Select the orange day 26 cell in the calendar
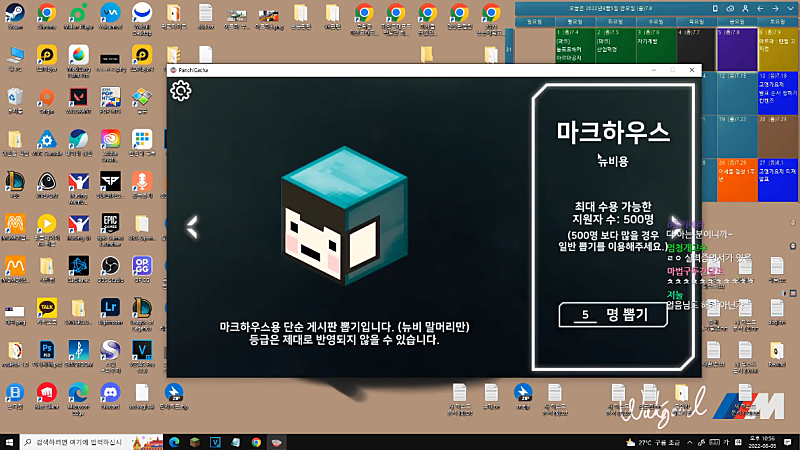Image resolution: width=800 pixels, height=450 pixels. (737, 180)
